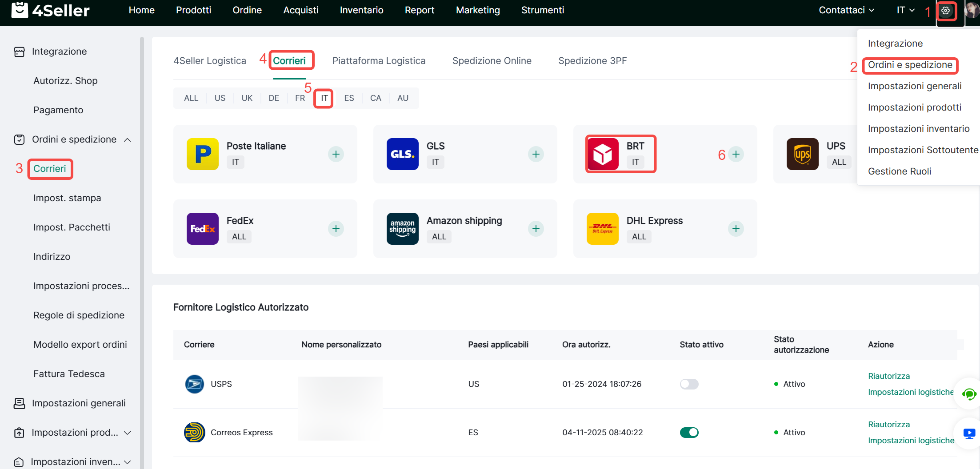The width and height of the screenshot is (980, 469).
Task: Switch to the Piattaforma Logistica tab
Action: point(379,61)
